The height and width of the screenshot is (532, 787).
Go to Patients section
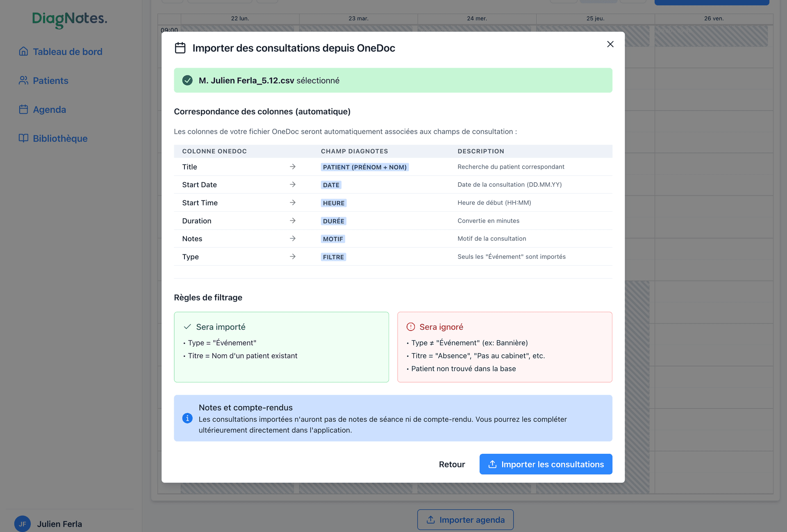[50, 80]
